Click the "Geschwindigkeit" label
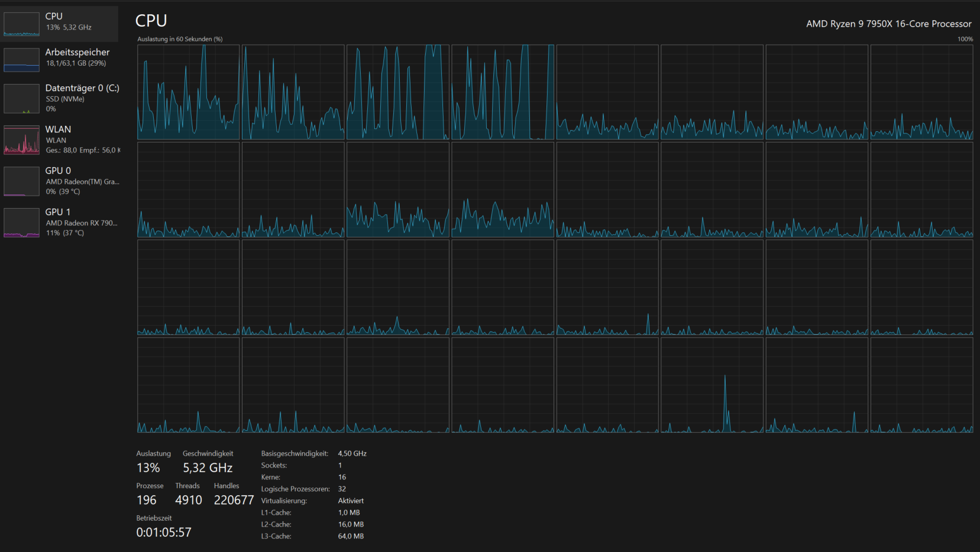980x552 pixels. tap(208, 454)
